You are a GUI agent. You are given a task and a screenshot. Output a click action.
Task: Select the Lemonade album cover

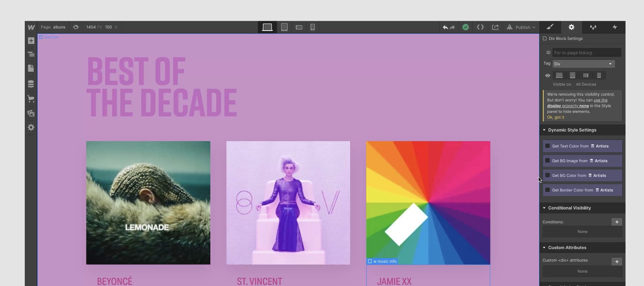pyautogui.click(x=148, y=203)
